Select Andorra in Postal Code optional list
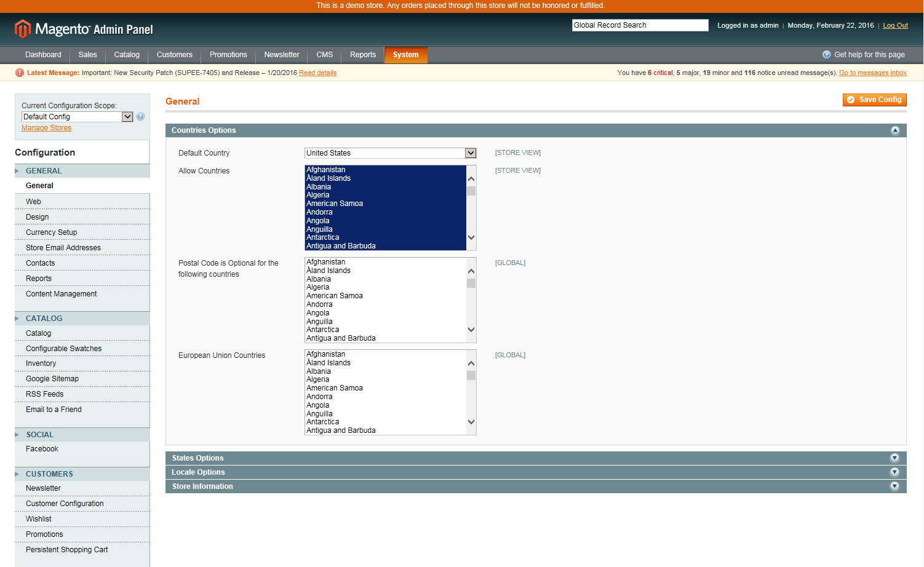 (386, 304)
